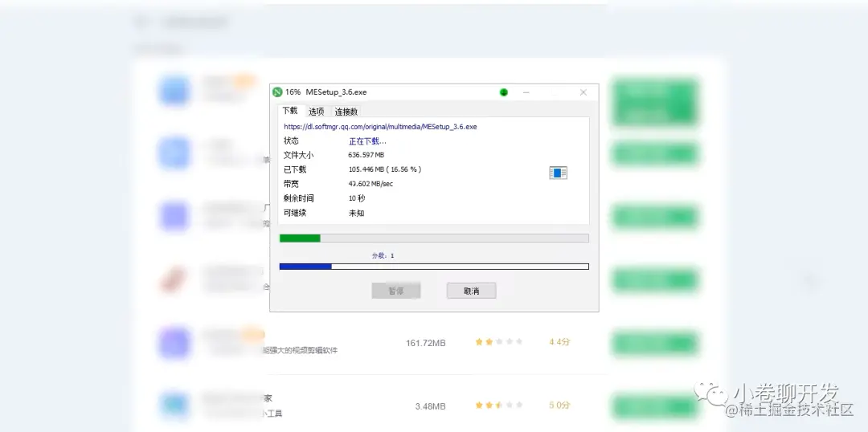Click the star rating beside 5.0分
Viewport: 868px width, 432px height.
click(499, 406)
